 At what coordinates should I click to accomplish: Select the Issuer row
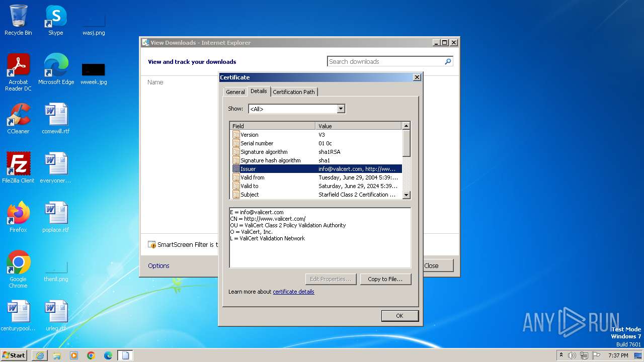317,169
